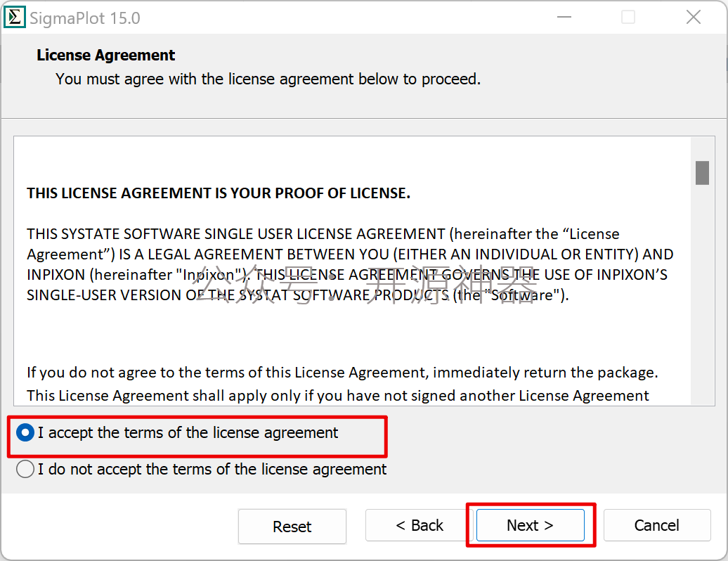Minimize the SigmaPlot installer window
The height and width of the screenshot is (561, 728).
[x=564, y=18]
